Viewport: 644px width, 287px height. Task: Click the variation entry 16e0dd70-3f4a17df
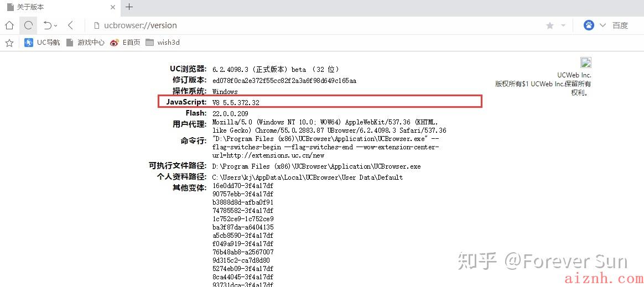tap(243, 186)
